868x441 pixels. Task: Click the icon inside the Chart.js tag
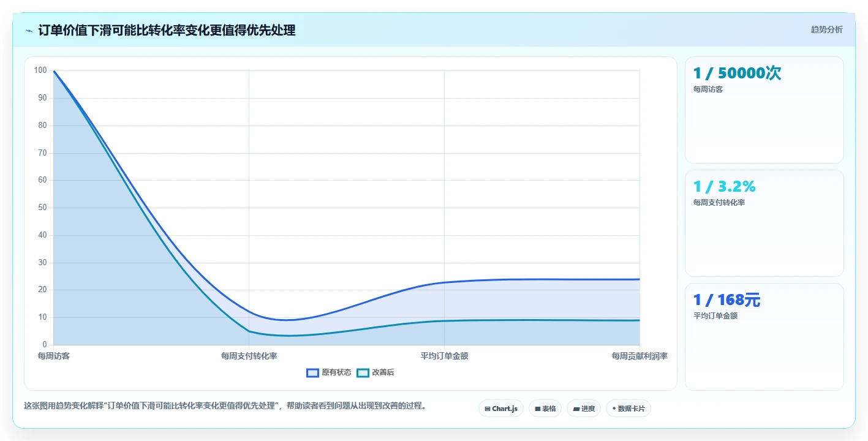point(487,409)
